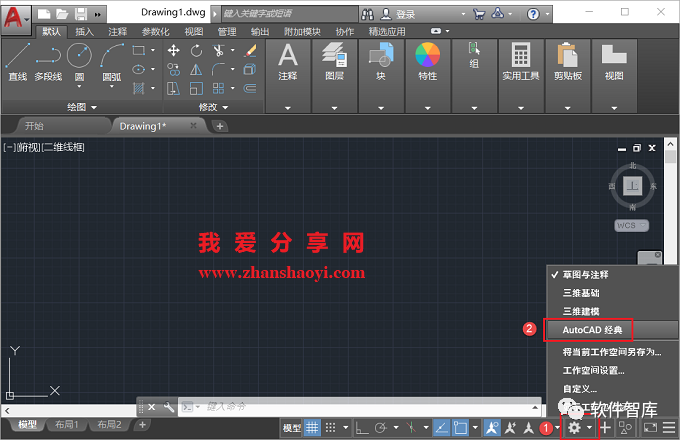
Task: Expand the workspace switching gear dropdown arrow
Action: click(x=590, y=427)
